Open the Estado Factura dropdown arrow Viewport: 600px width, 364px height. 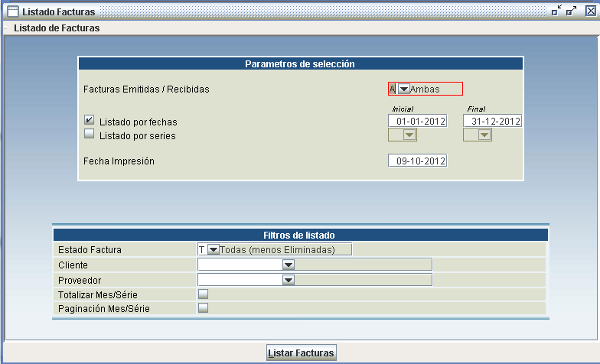(x=213, y=250)
